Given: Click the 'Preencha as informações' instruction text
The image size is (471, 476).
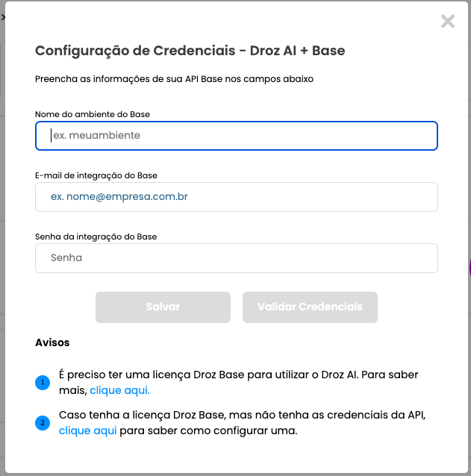Looking at the screenshot, I should pos(175,79).
